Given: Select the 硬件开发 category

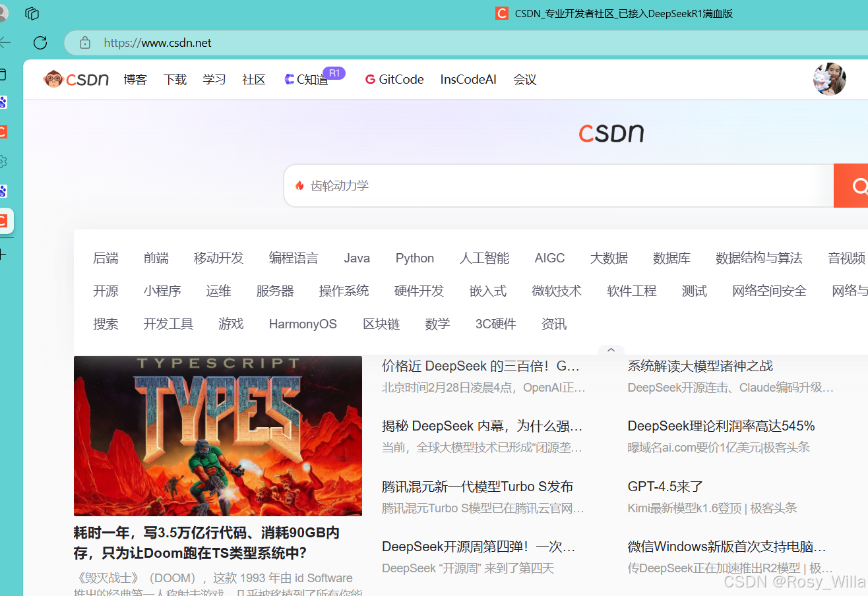Looking at the screenshot, I should (x=419, y=291).
